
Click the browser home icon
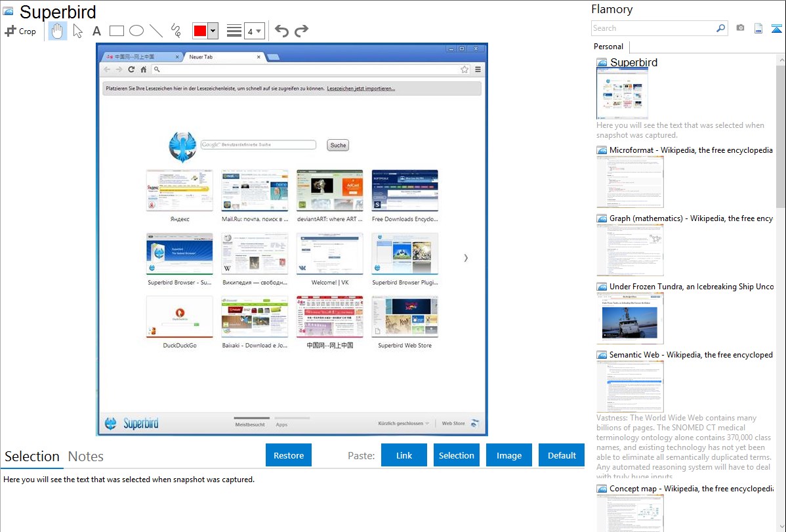(x=144, y=69)
